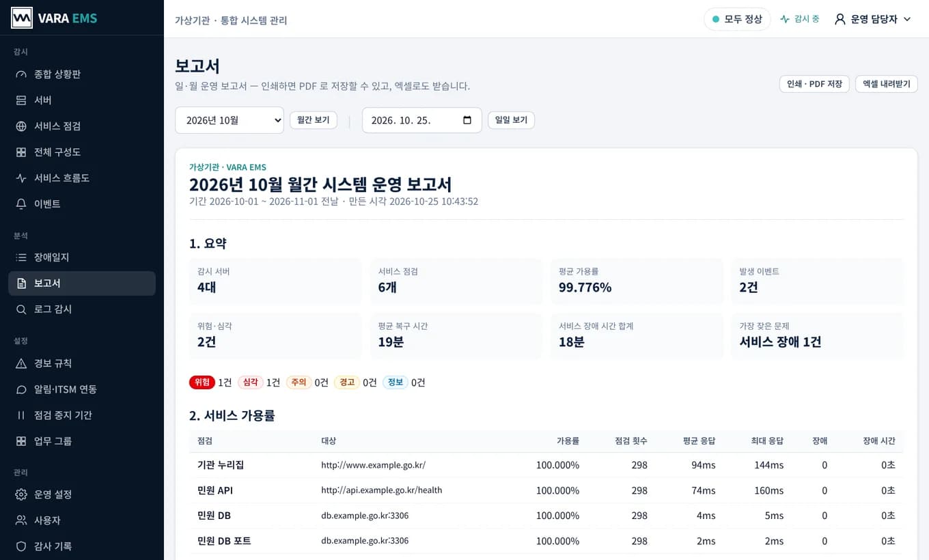
Task: Expand the 운영 담당자 account menu chevron
Action: 907,19
